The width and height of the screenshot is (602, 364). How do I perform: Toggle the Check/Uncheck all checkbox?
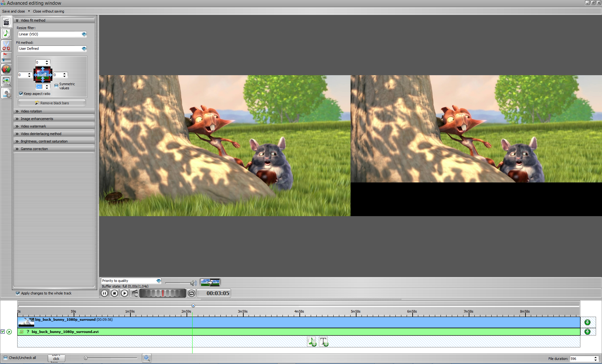click(5, 358)
